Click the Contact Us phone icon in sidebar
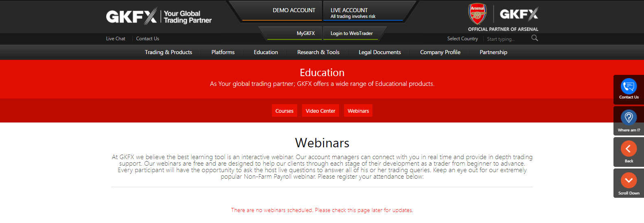Viewport: 644px width, 223px height. tap(629, 86)
